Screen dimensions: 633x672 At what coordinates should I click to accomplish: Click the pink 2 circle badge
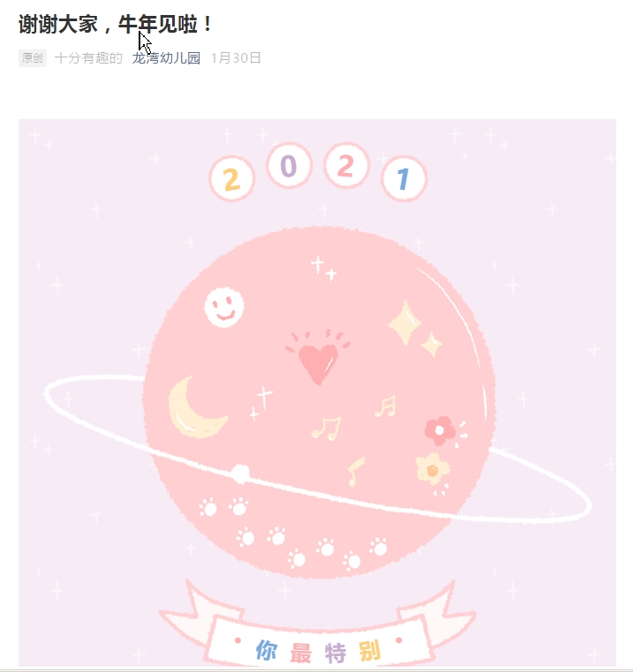point(346,165)
